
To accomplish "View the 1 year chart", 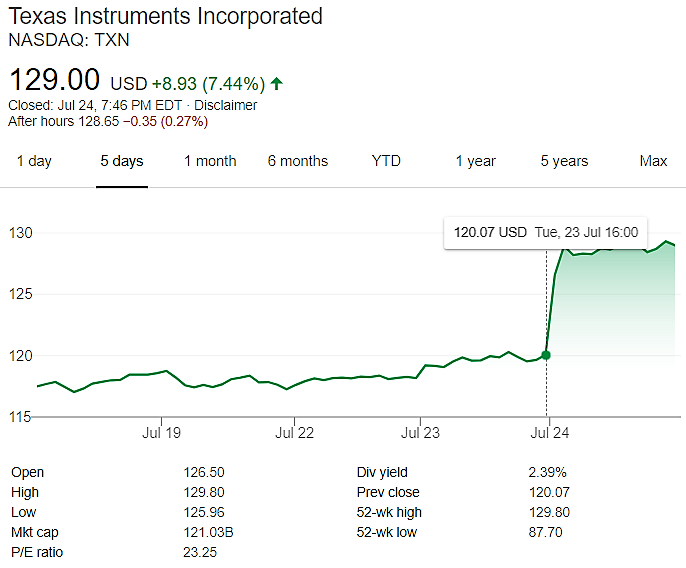I will (476, 161).
